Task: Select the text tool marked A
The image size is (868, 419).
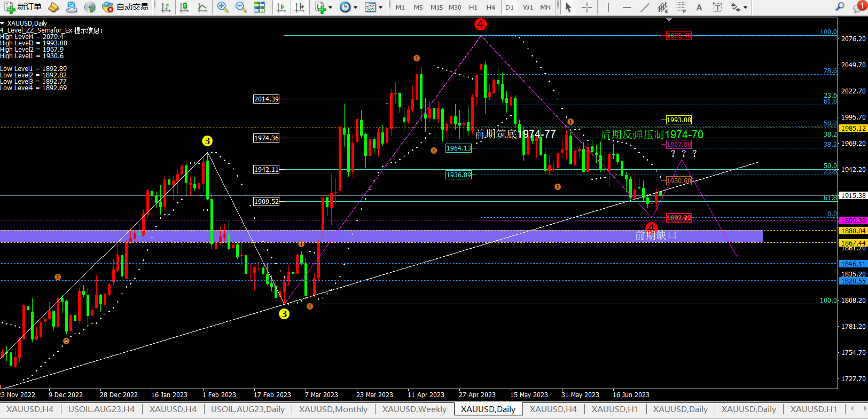Action: click(x=699, y=7)
